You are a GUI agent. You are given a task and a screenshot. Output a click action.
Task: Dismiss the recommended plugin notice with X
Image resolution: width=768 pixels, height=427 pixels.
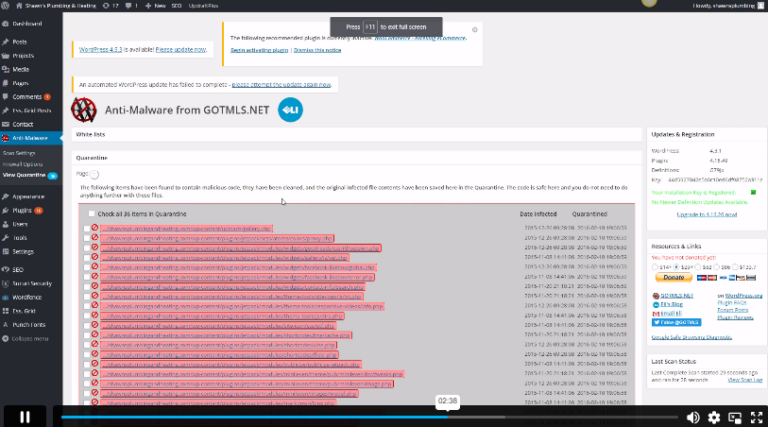[475, 30]
